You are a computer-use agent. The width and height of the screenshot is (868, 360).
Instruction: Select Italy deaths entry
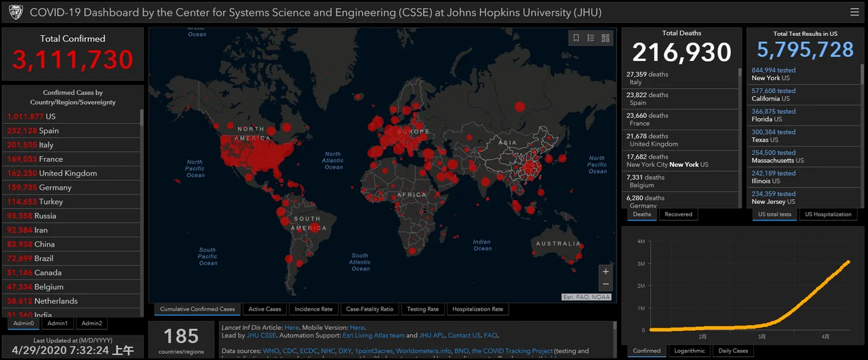[x=680, y=78]
